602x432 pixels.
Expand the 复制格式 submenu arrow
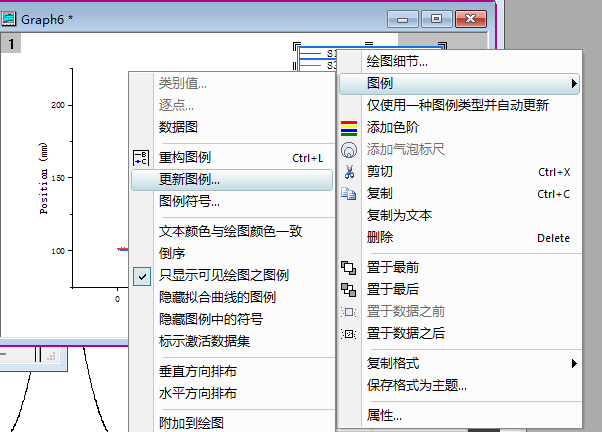(x=574, y=363)
